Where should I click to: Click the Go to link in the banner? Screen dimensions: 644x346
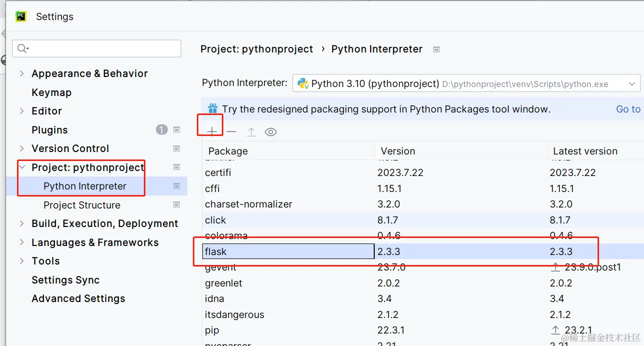(628, 109)
